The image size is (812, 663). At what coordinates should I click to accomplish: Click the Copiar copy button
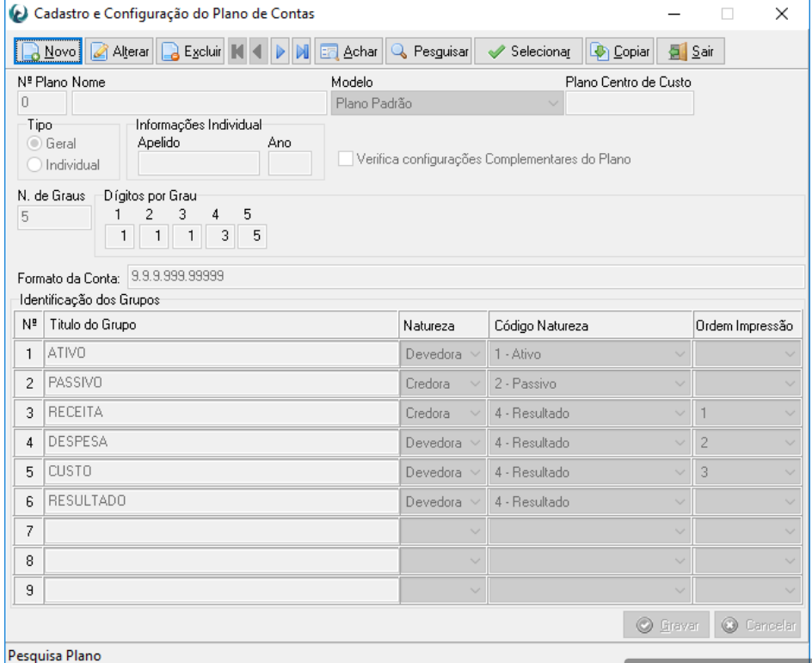click(620, 52)
